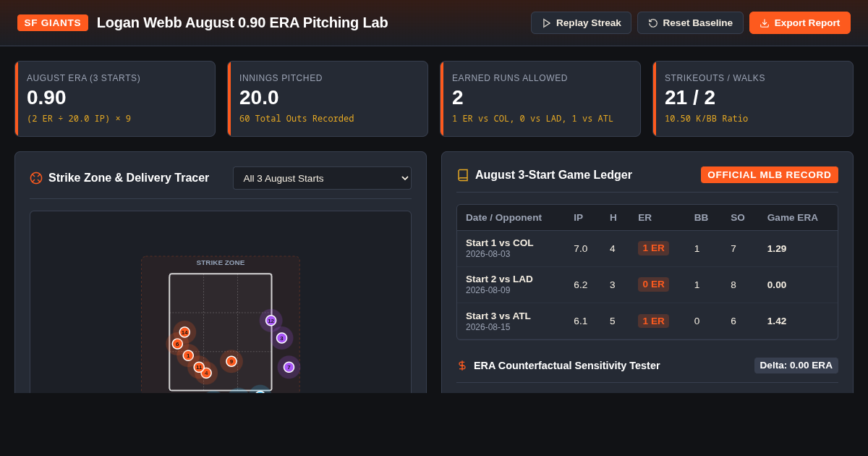The image size is (868, 456).
Task: Select purple pitch marker 3
Action: coord(282,338)
